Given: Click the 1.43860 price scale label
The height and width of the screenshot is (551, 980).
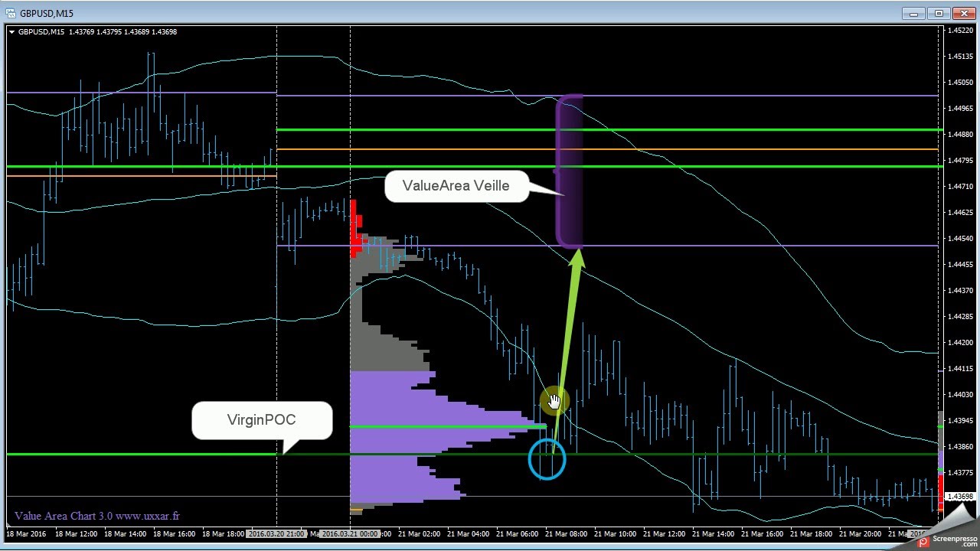Looking at the screenshot, I should 961,447.
